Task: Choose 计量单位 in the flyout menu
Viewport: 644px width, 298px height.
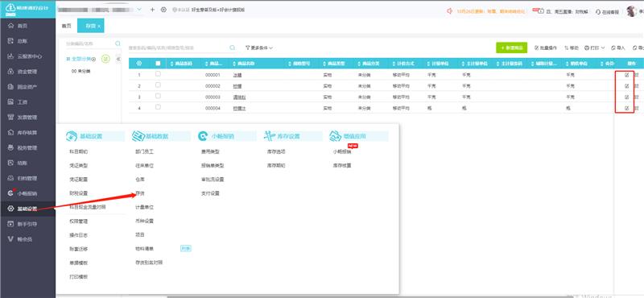Action: (144, 207)
